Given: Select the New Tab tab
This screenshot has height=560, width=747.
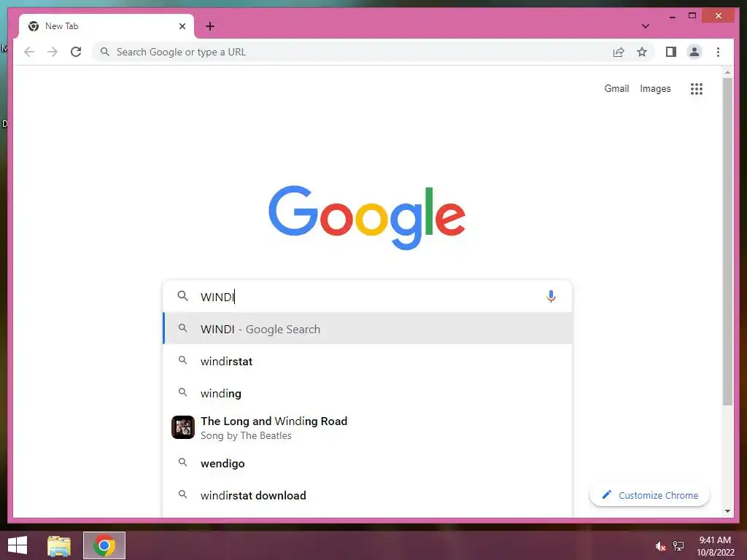Looking at the screenshot, I should coord(107,26).
